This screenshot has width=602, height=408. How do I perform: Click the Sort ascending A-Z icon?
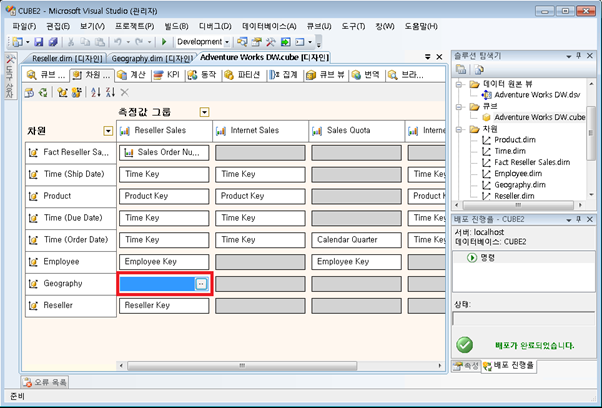[96, 92]
